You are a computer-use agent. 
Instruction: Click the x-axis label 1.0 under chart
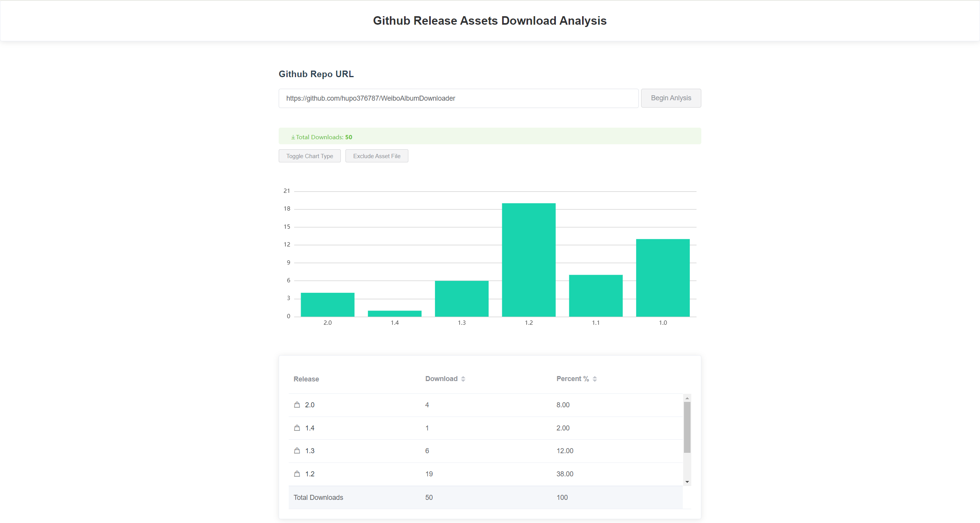tap(663, 323)
